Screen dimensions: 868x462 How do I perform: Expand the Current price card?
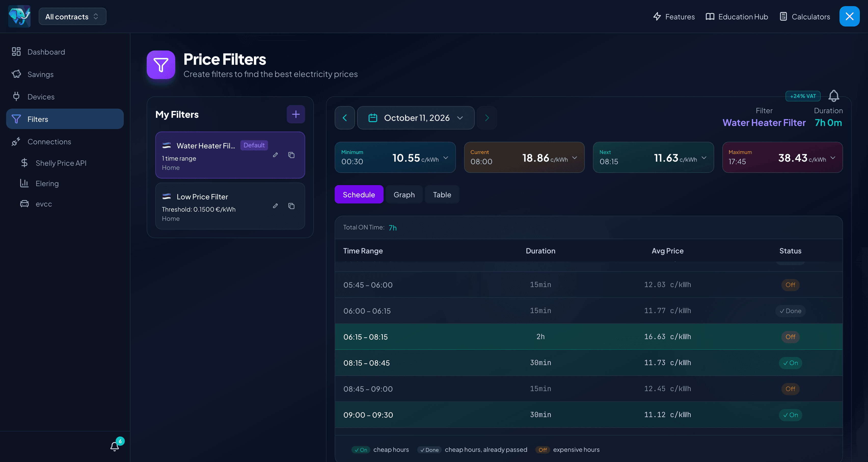524,158
